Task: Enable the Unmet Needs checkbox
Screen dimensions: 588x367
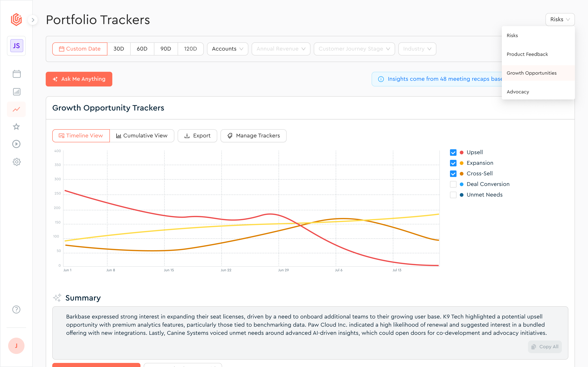Action: coord(453,195)
